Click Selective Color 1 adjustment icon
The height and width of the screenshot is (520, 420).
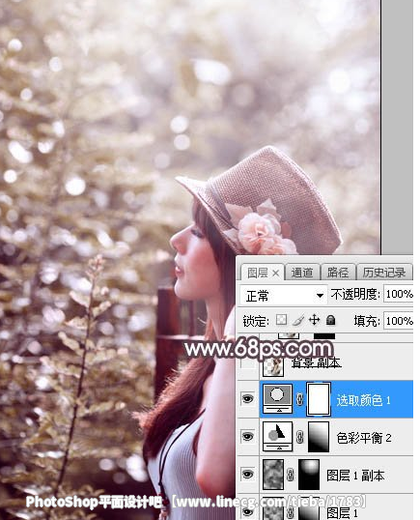(x=277, y=398)
